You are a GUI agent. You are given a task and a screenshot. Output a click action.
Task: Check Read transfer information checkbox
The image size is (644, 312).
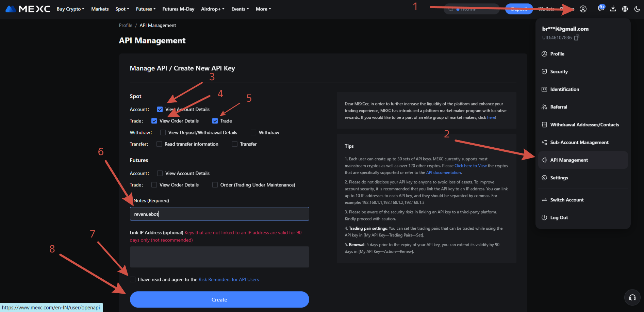(x=159, y=144)
